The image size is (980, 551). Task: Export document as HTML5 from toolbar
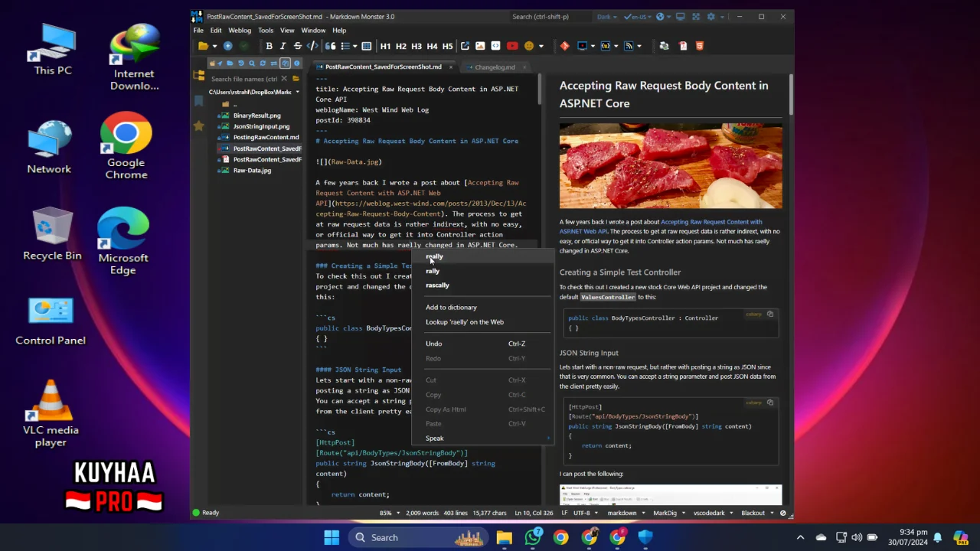coord(700,46)
